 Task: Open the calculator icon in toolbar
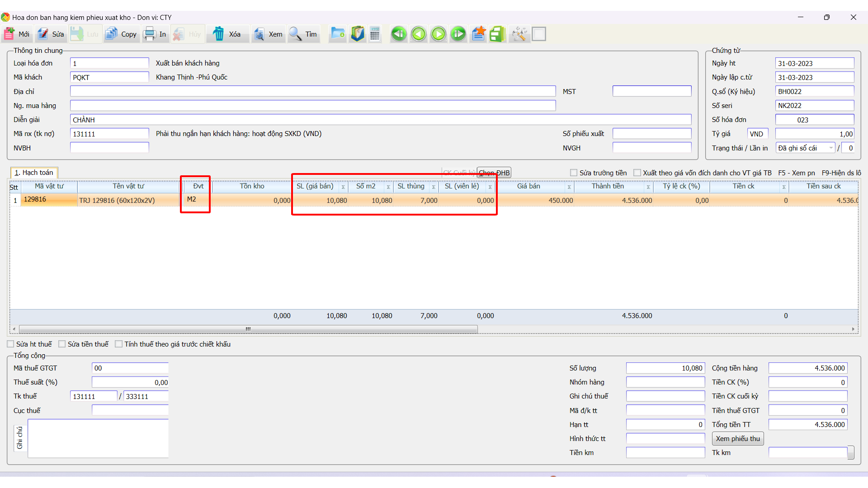pyautogui.click(x=375, y=34)
